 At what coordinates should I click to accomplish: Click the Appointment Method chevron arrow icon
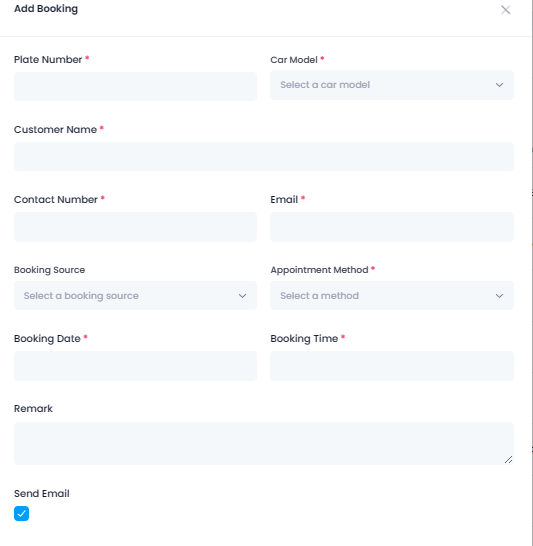pyautogui.click(x=499, y=296)
